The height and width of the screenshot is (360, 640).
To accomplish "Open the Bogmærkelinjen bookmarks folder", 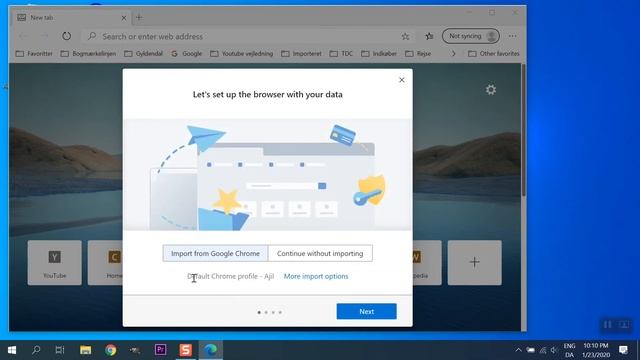I will (x=88, y=53).
